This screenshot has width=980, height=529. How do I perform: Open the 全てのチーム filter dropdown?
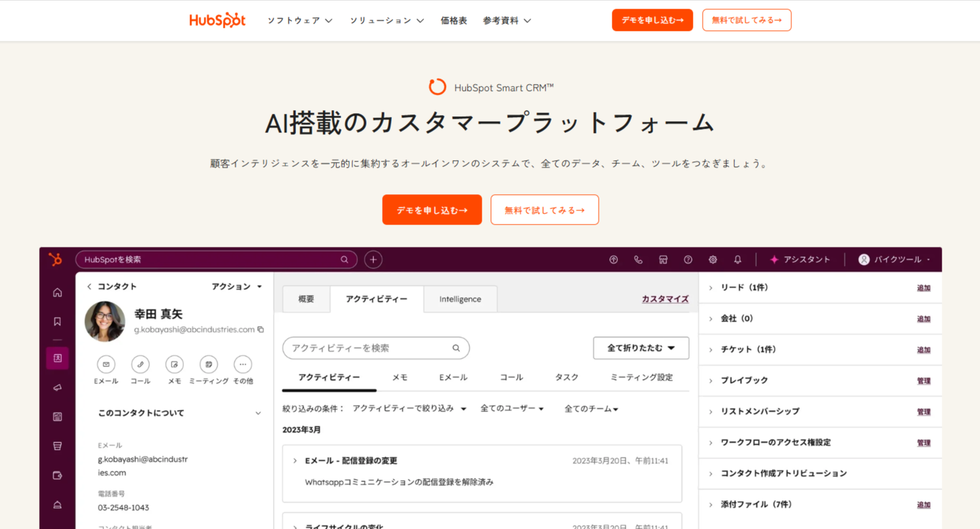(591, 408)
